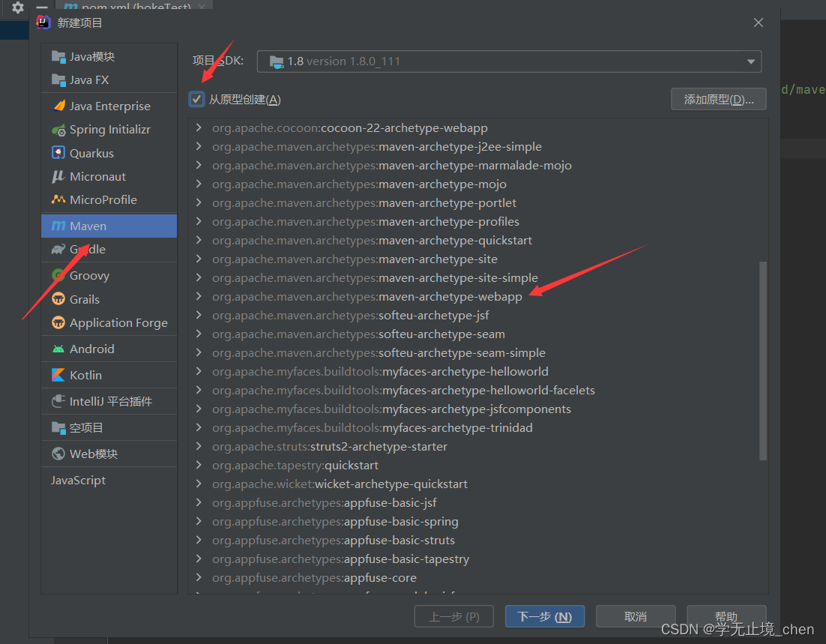Select maven-archetype-site-simple in the list
Screen dimensions: 826x644
pyautogui.click(x=375, y=277)
